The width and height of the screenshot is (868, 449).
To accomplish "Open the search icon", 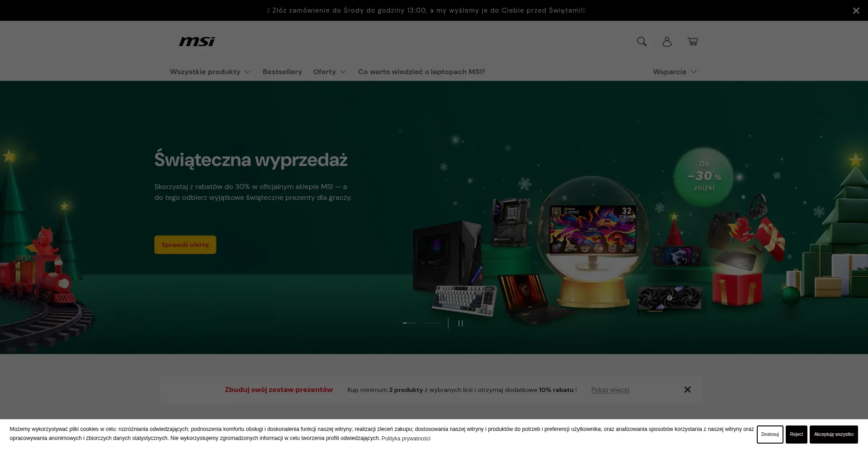I will pos(642,41).
